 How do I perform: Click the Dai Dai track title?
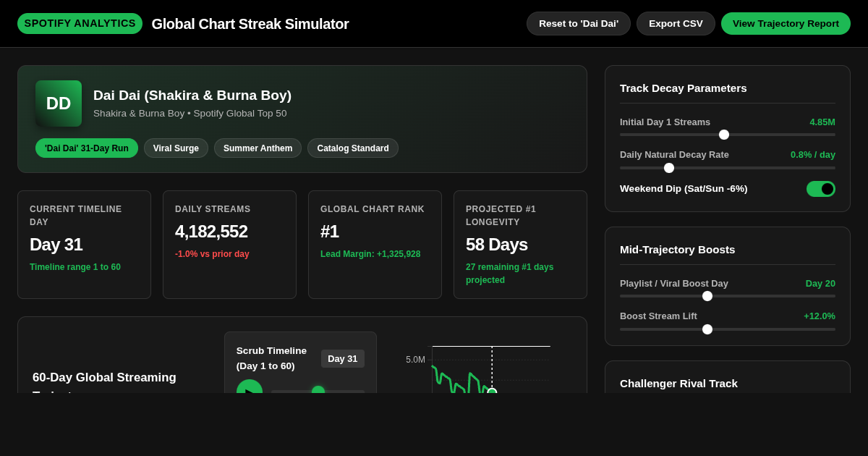(x=192, y=96)
